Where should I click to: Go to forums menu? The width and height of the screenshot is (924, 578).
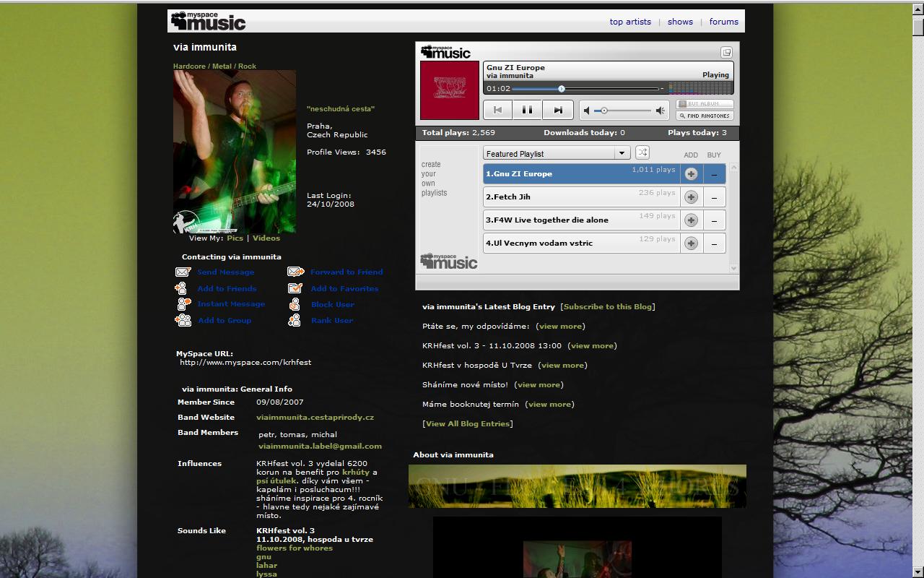(723, 22)
